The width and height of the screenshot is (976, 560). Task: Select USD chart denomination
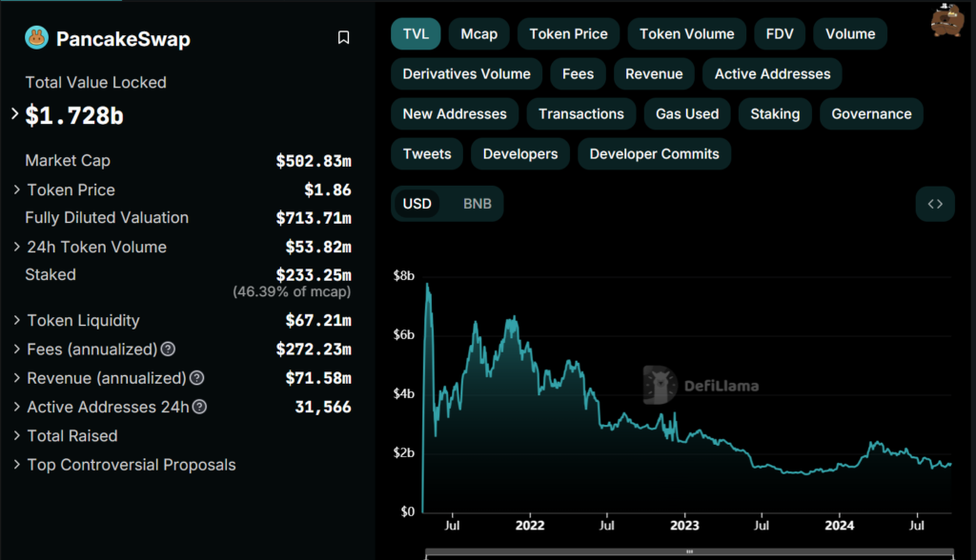coord(417,204)
